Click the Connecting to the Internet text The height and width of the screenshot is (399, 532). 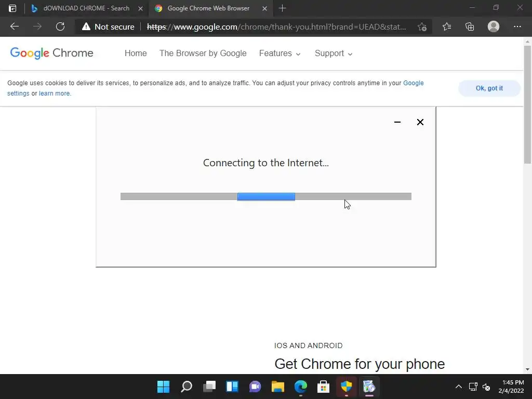[266, 163]
